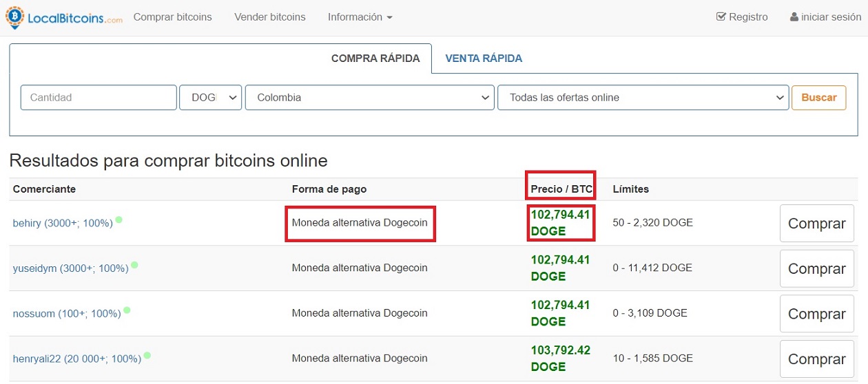Open trader behiry profile link
Screen dimensions: 868x384
coord(63,223)
